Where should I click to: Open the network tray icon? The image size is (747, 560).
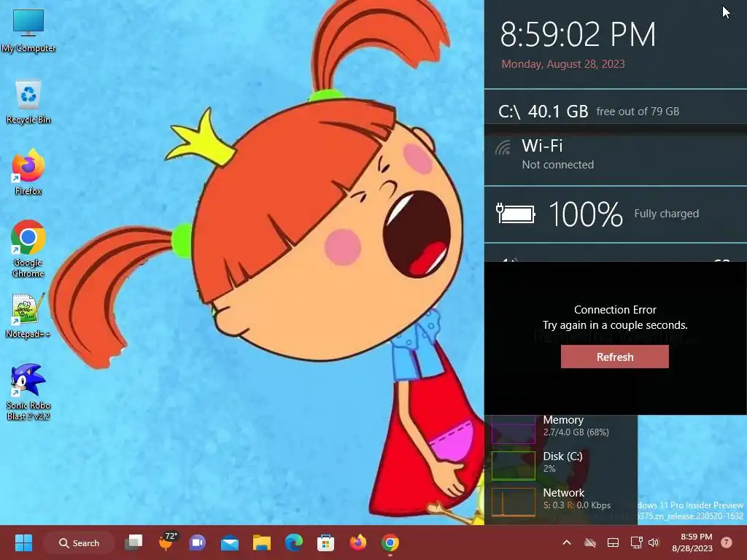pos(636,542)
